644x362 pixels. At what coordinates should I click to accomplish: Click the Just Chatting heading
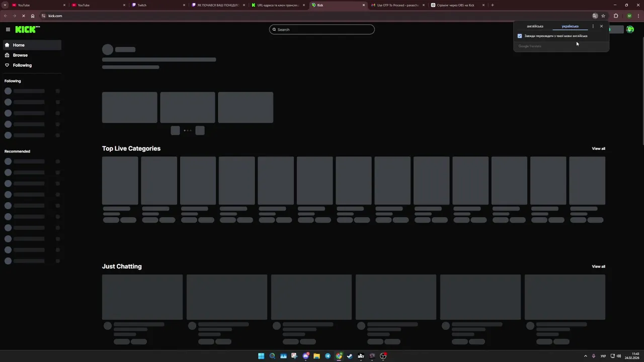[x=122, y=266]
